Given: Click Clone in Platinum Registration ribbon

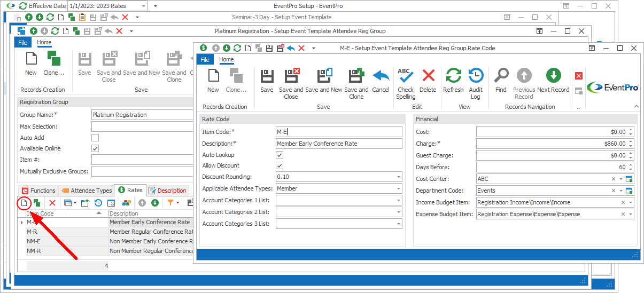Looking at the screenshot, I should pyautogui.click(x=53, y=64).
